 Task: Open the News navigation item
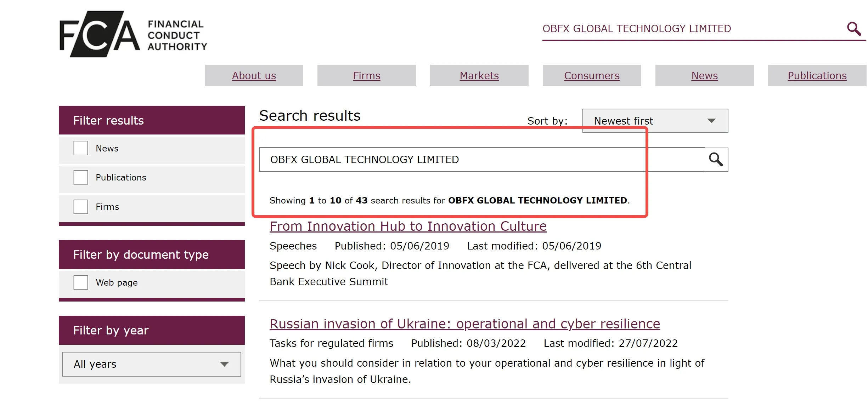705,75
